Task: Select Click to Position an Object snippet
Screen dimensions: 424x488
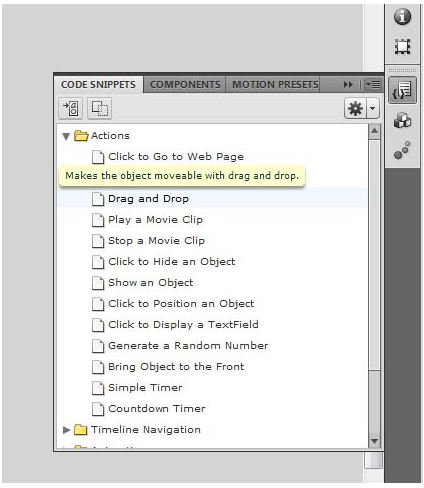Action: pos(181,304)
